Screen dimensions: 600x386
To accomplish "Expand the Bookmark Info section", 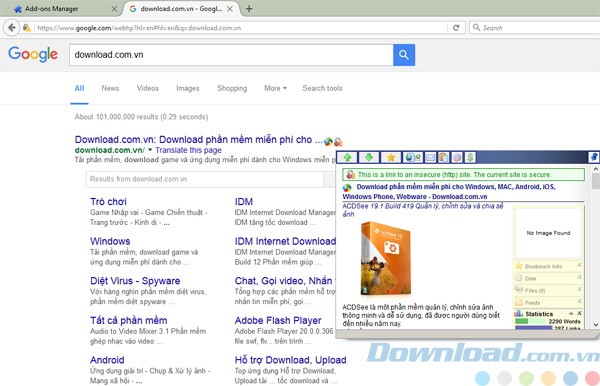I will click(543, 266).
